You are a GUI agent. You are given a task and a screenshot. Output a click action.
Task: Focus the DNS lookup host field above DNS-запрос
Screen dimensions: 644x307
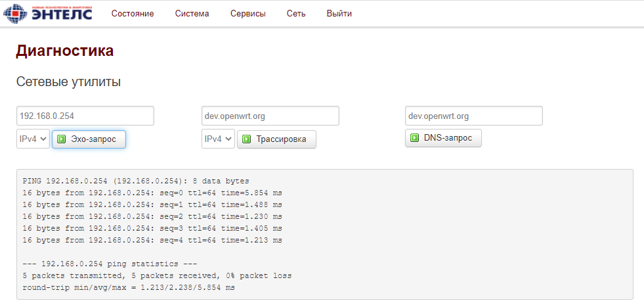click(474, 116)
